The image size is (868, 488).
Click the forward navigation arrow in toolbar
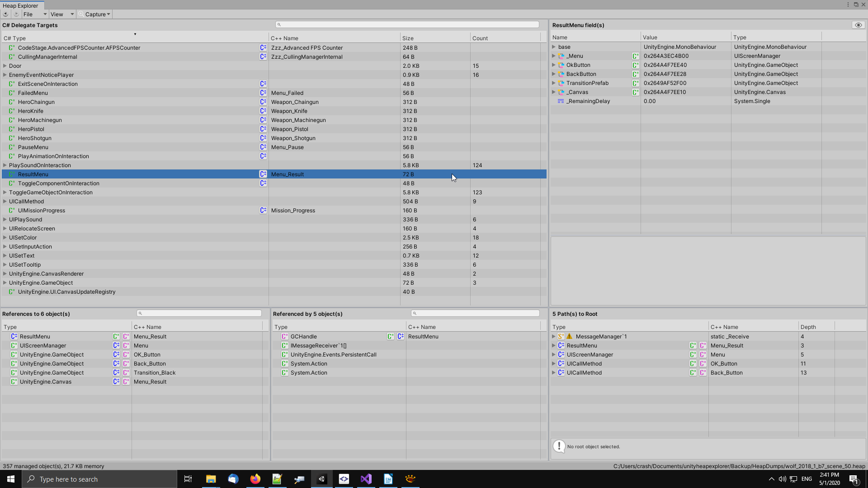click(16, 14)
